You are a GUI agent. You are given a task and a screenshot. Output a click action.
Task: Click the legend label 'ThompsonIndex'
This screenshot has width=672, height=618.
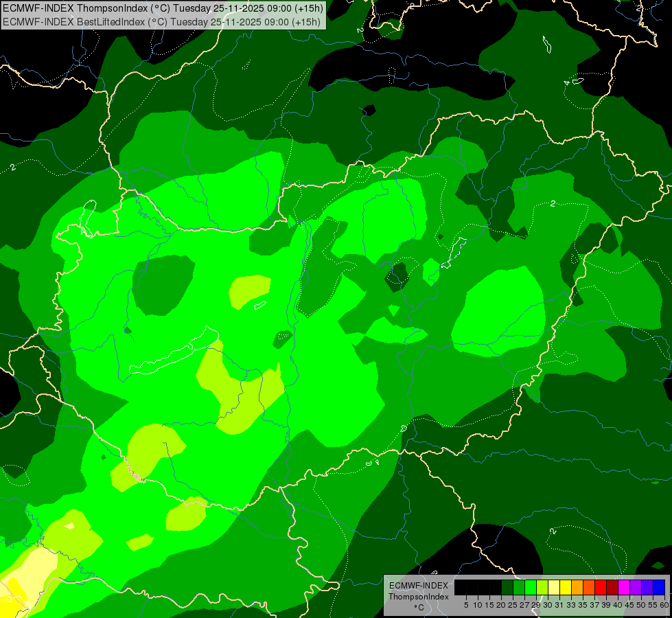pos(419,597)
